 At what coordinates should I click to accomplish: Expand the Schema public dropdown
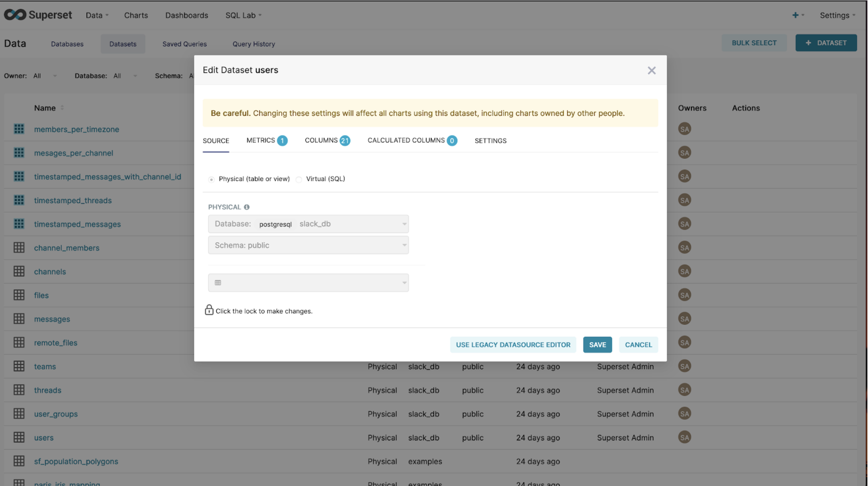click(308, 245)
